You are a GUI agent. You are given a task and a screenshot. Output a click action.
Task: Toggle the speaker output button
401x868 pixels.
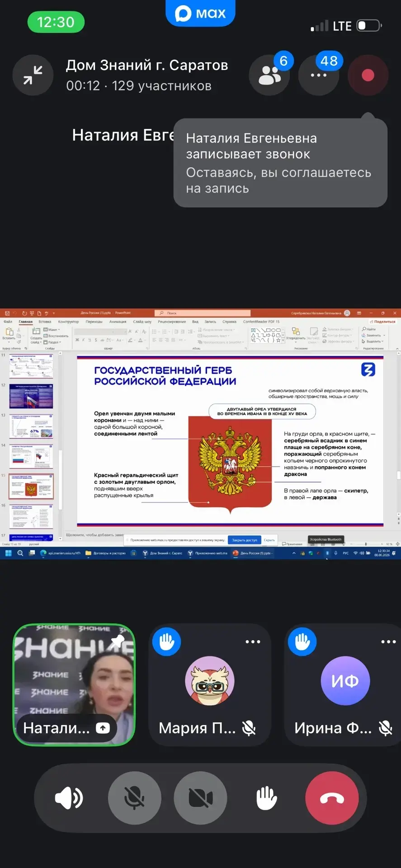69,798
